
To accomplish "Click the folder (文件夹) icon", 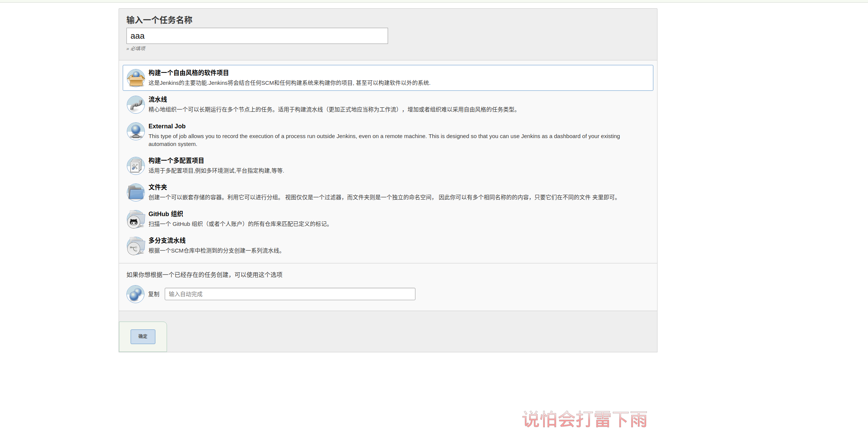I will click(x=135, y=192).
